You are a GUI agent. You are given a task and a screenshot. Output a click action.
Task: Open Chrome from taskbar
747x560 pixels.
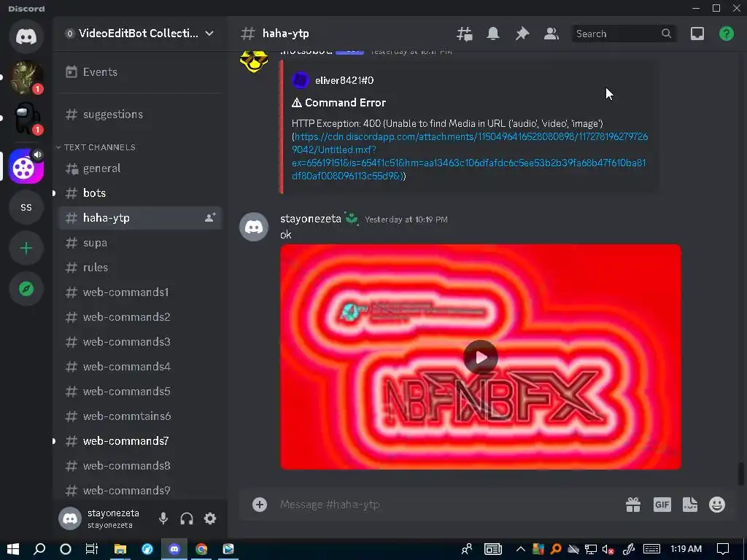coord(201,549)
